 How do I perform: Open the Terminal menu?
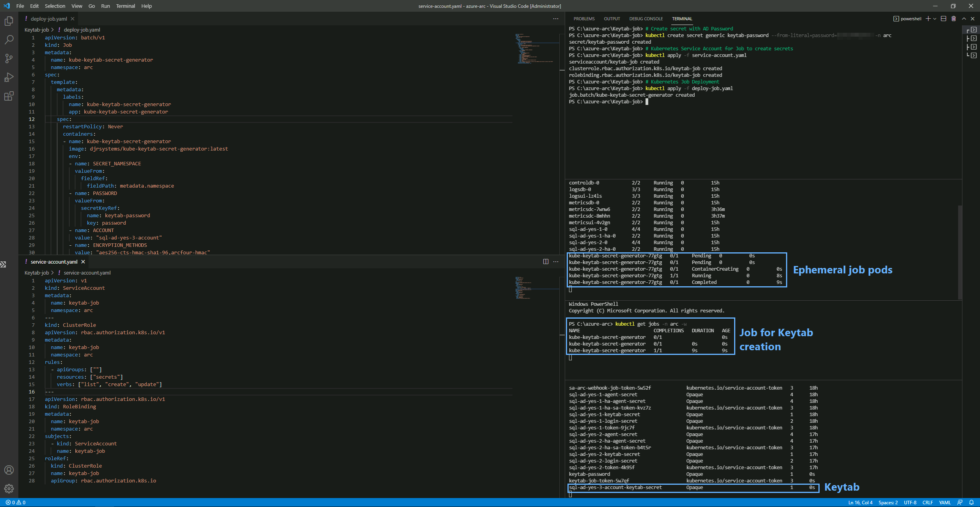[x=125, y=6]
